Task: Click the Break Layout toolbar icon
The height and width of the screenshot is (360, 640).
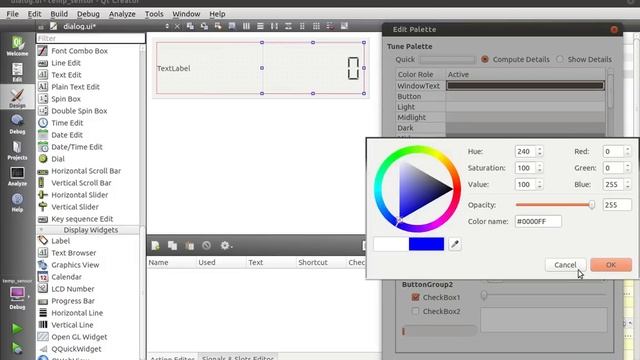Action: click(330, 26)
